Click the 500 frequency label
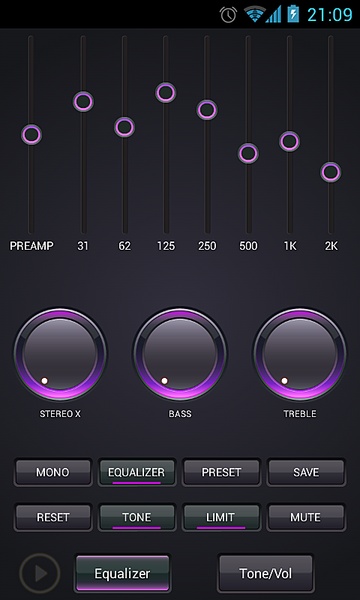This screenshot has height=600, width=360. (248, 246)
